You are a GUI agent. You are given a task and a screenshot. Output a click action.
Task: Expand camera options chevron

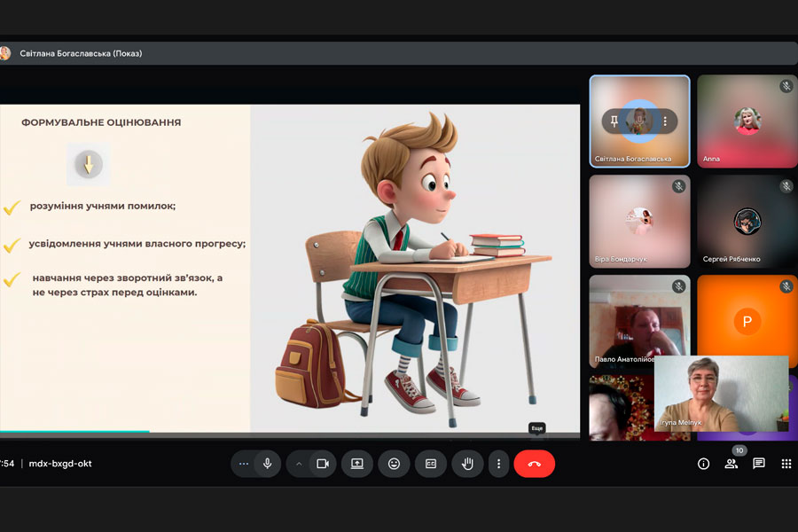coord(300,464)
